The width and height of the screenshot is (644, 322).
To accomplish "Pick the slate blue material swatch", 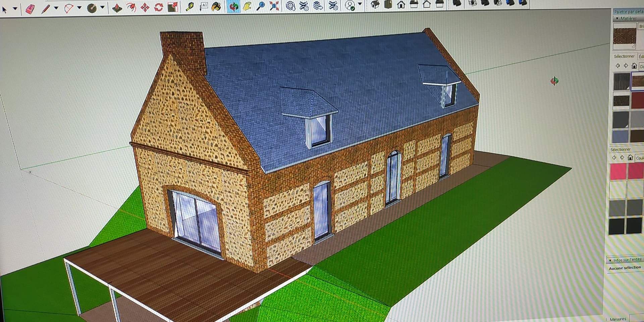I will tap(620, 137).
